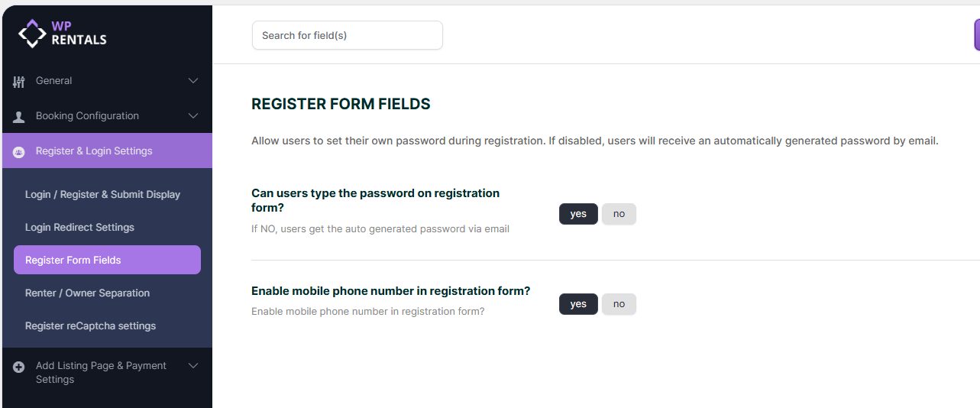Expand the General section chevron
Screen dimensions: 980x408
(x=193, y=81)
